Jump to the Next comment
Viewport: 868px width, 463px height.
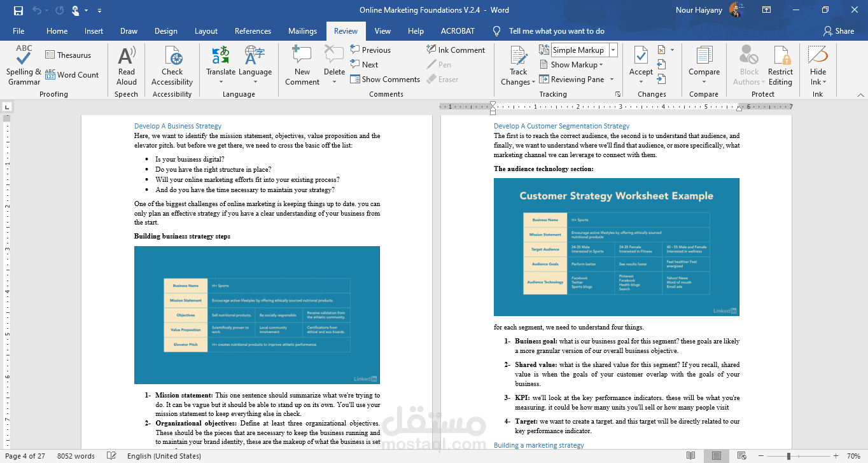(x=364, y=64)
